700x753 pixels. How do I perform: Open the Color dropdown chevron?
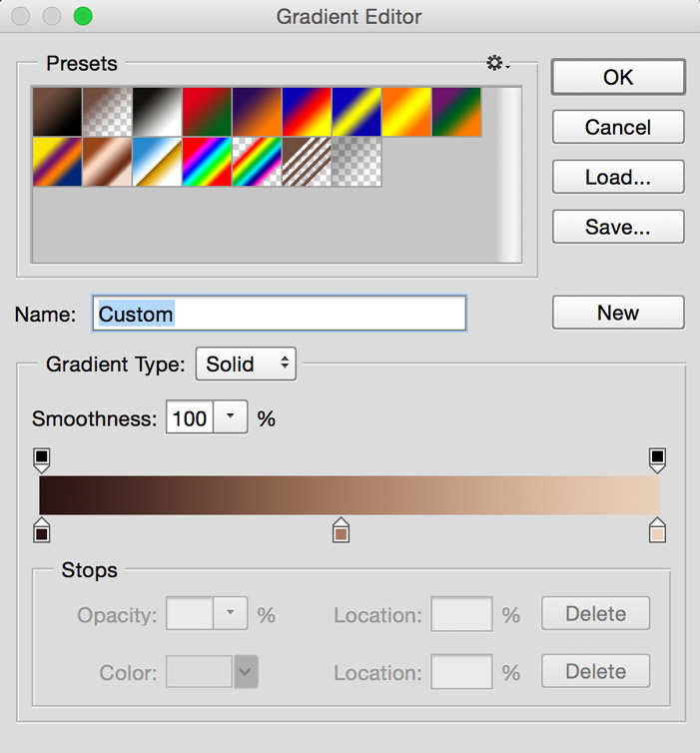246,672
